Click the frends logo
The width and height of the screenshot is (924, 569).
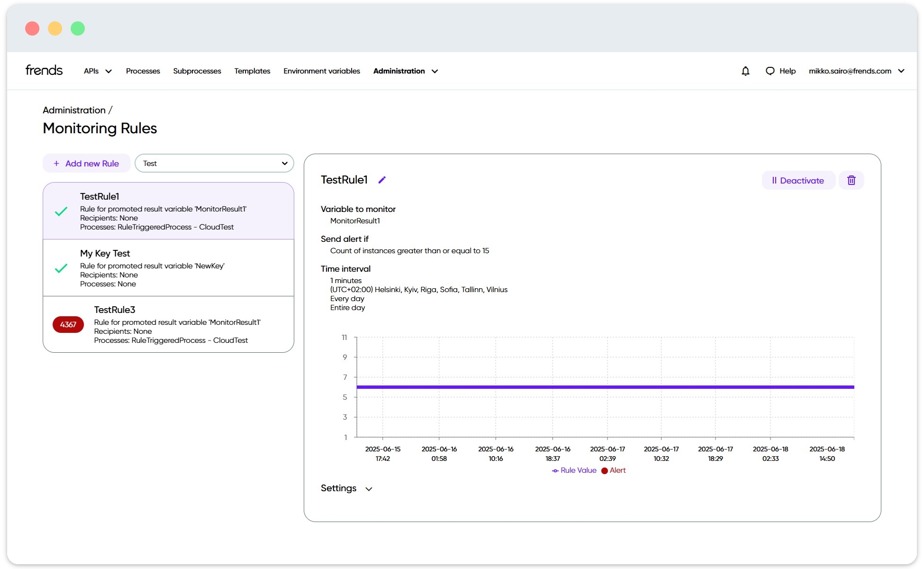(x=44, y=70)
